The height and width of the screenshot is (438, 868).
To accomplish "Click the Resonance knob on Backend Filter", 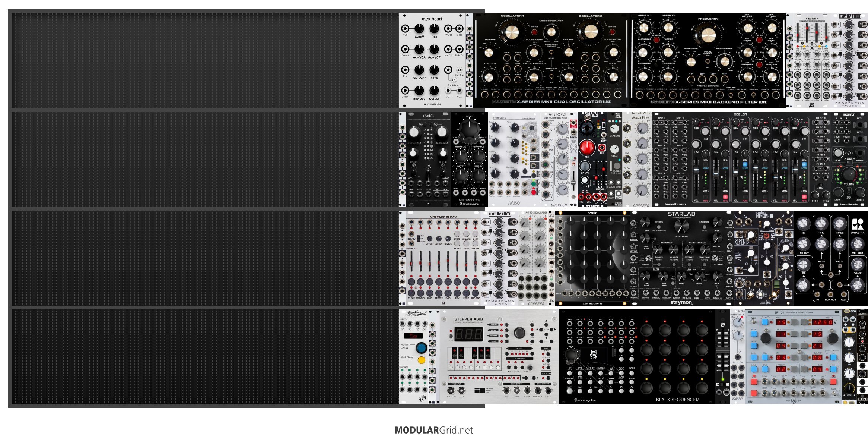I will pos(725,61).
